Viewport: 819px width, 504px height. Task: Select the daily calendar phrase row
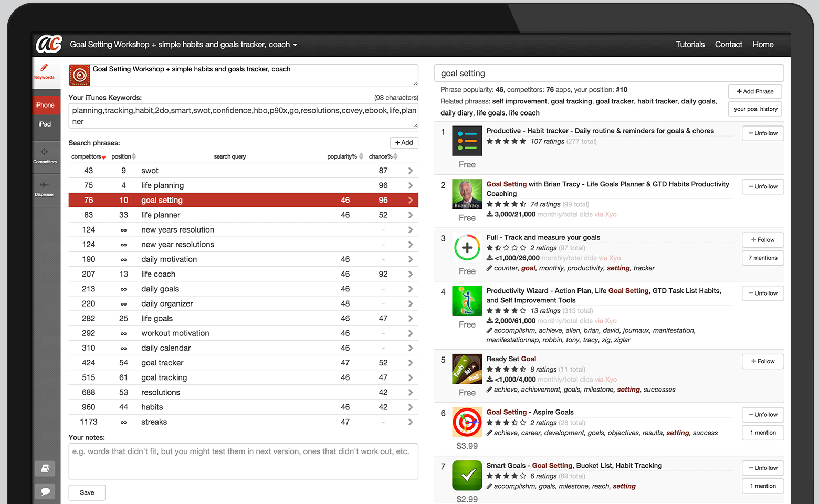(244, 348)
